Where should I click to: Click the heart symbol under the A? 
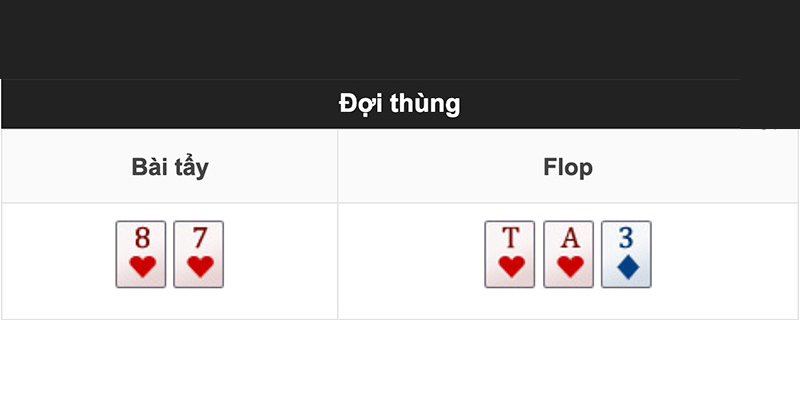[570, 267]
